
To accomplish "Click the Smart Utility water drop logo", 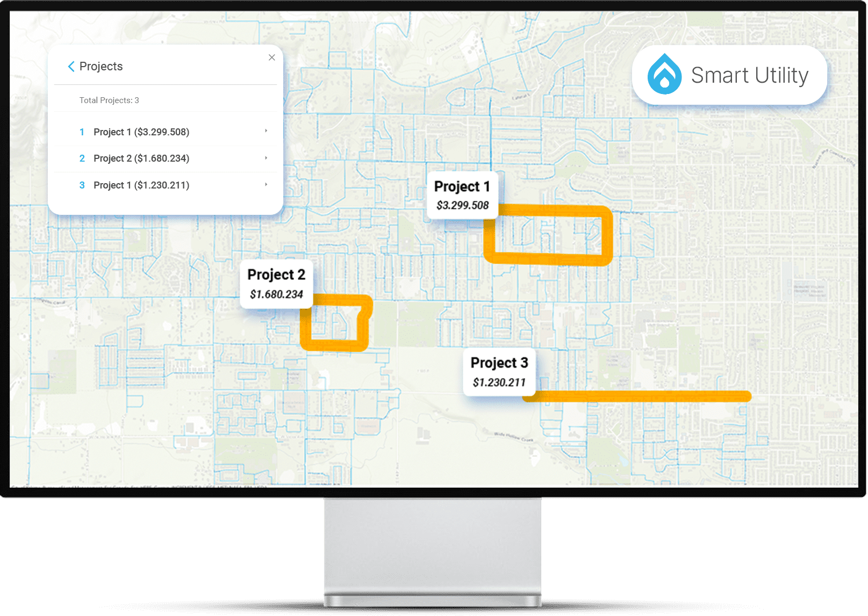I will point(664,75).
